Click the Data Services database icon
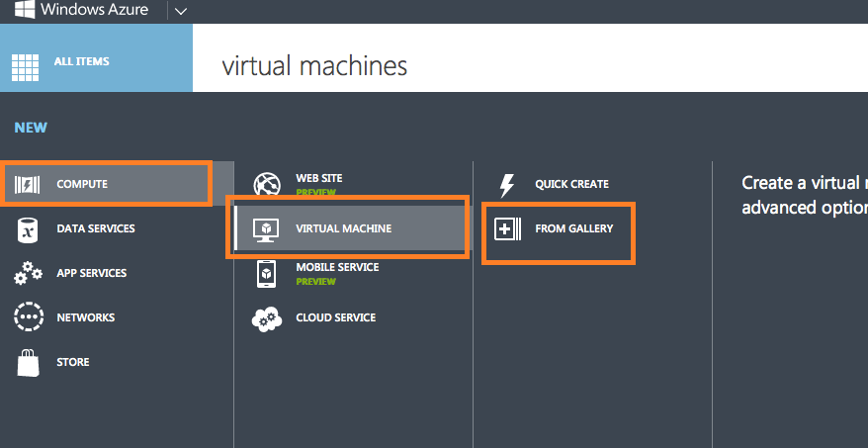This screenshot has width=868, height=448. tap(27, 229)
